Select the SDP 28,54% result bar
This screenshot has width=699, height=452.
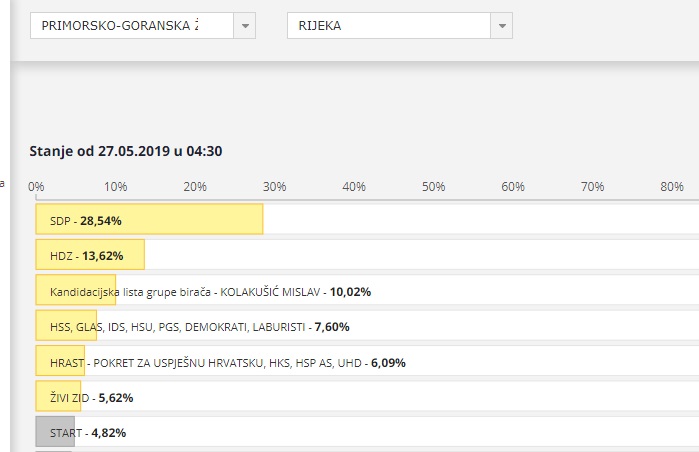pyautogui.click(x=149, y=219)
